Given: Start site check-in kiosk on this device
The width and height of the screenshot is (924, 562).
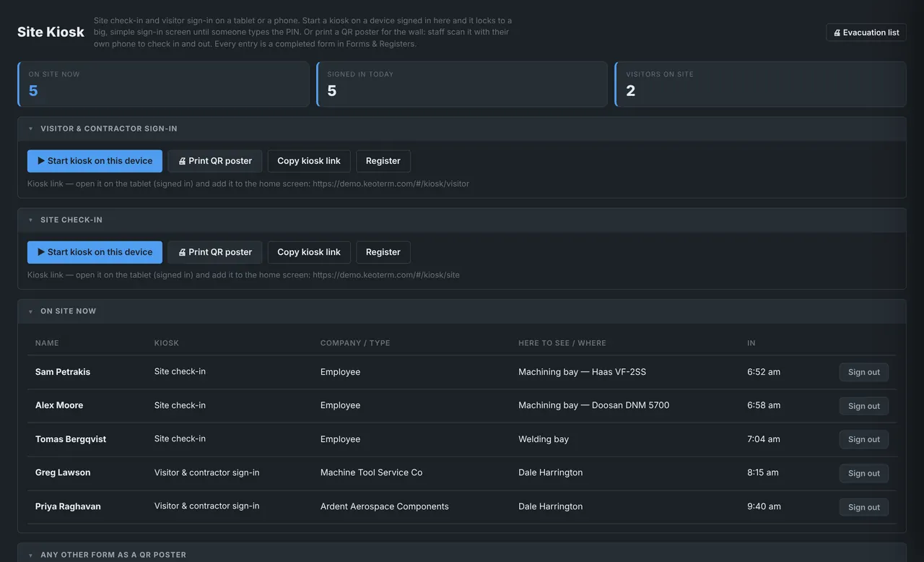Looking at the screenshot, I should click(x=95, y=252).
